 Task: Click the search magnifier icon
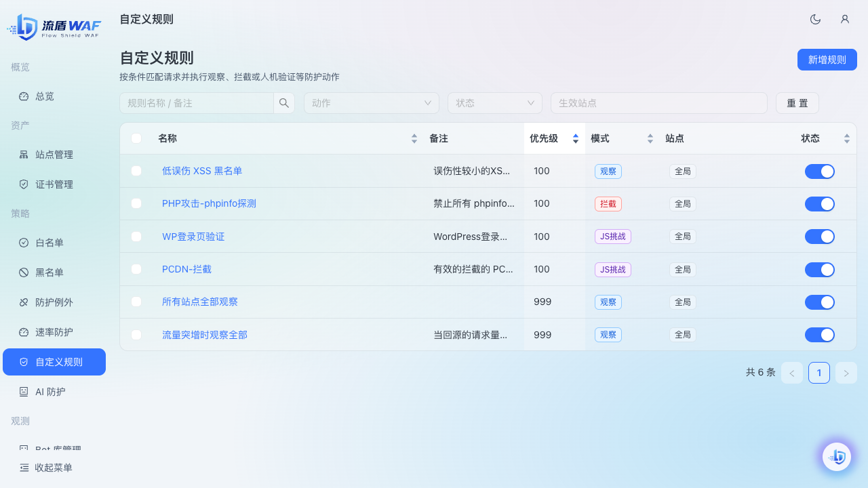click(284, 103)
